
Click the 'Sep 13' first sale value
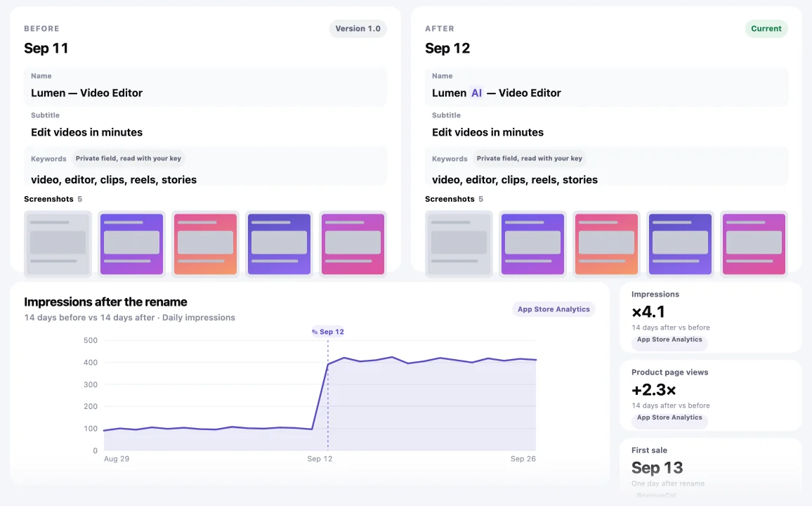tap(657, 467)
